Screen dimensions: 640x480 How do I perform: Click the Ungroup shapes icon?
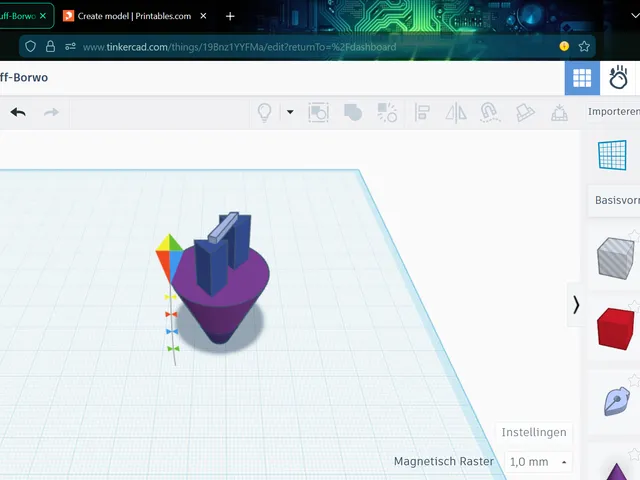387,112
